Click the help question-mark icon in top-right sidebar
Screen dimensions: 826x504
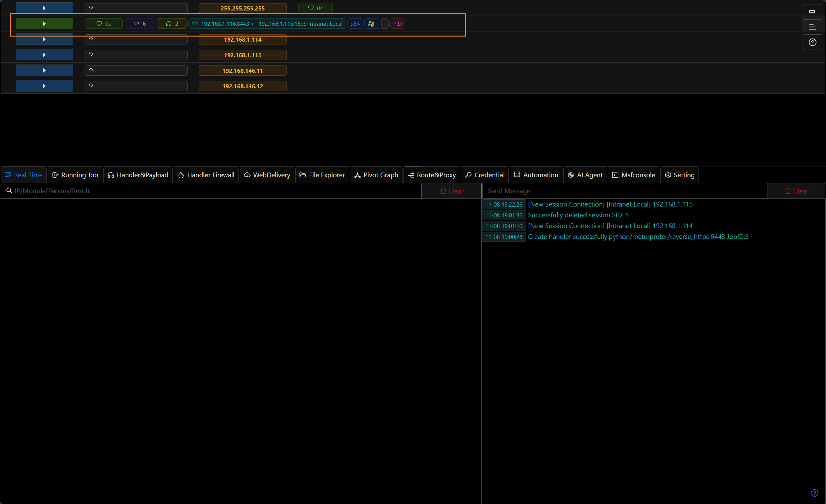812,42
